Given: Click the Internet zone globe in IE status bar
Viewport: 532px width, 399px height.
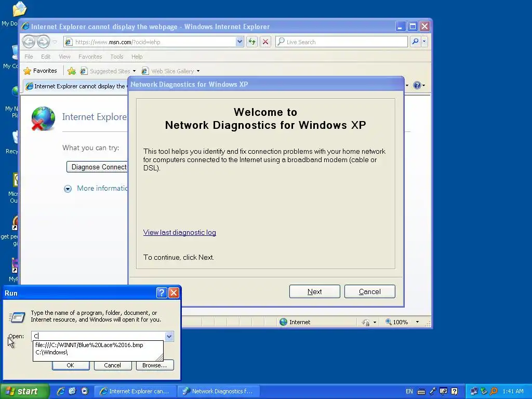Looking at the screenshot, I should (x=283, y=322).
